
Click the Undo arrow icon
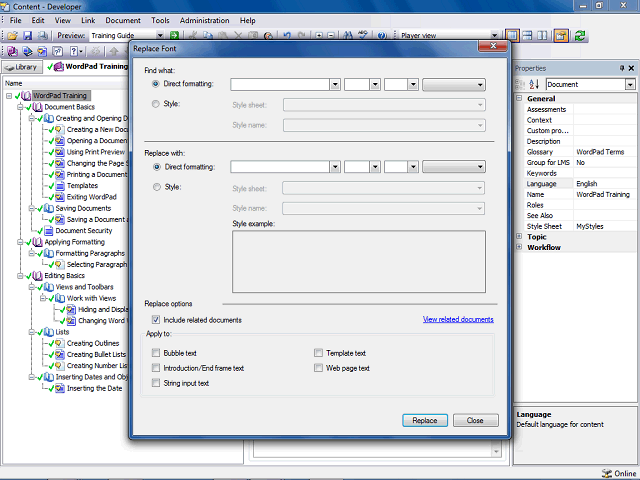(287, 36)
